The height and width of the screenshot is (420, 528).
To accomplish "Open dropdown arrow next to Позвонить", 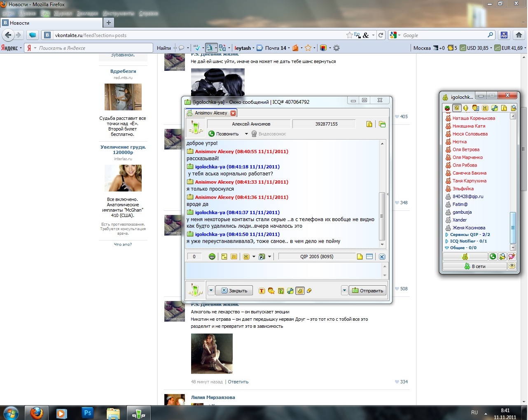I will pyautogui.click(x=246, y=134).
